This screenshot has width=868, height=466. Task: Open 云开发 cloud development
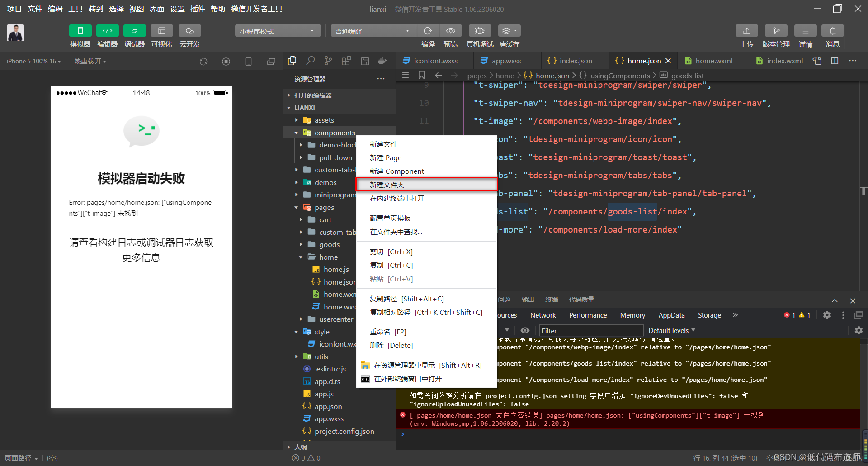click(189, 31)
